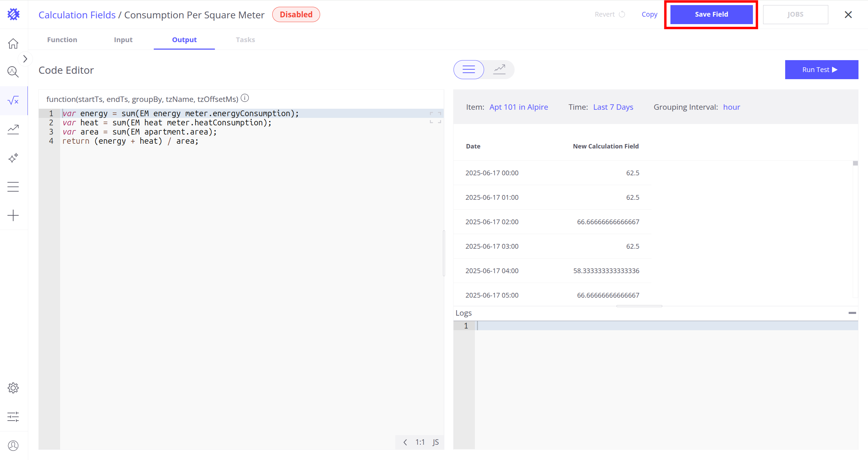Change grouping interval from hour
Screen dimensions: 868x460
(731, 107)
